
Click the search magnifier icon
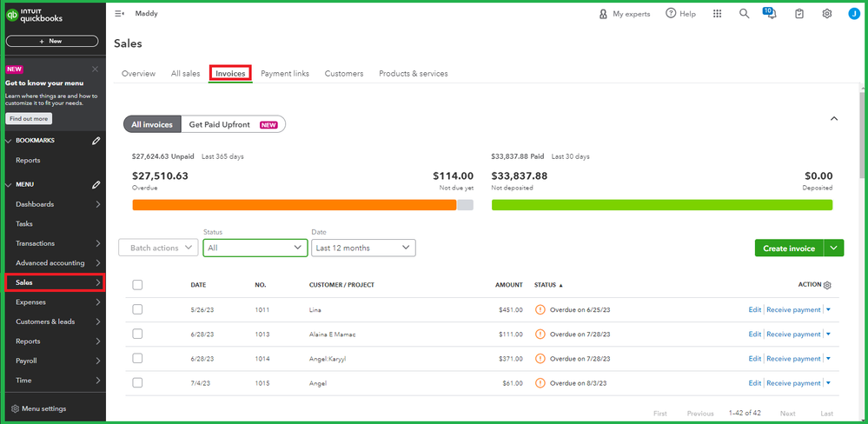click(x=744, y=14)
